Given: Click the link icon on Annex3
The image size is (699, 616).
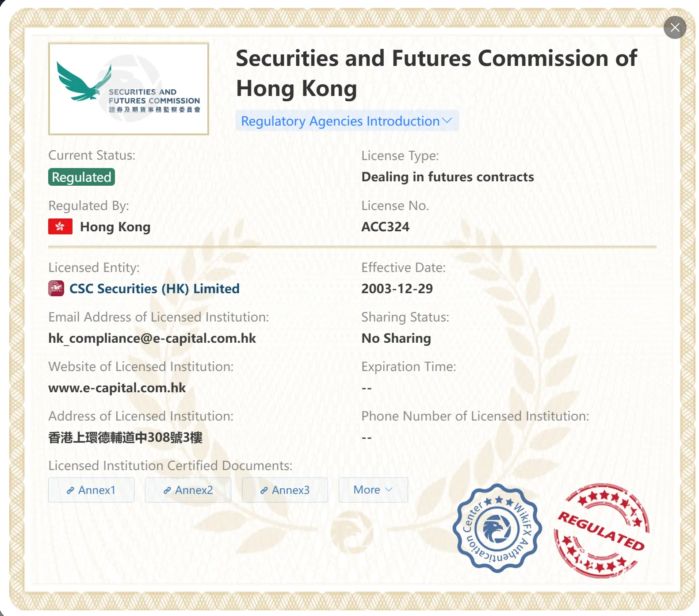Looking at the screenshot, I should [x=264, y=490].
